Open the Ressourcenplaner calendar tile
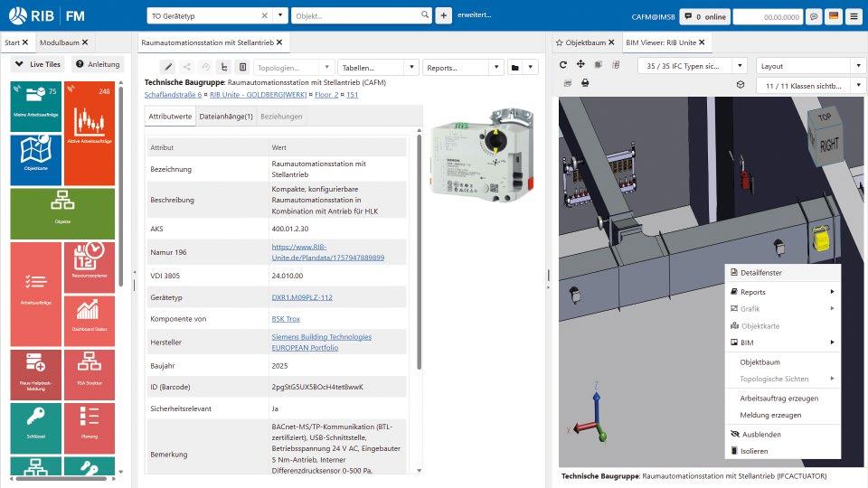868x488 pixels. tap(90, 267)
